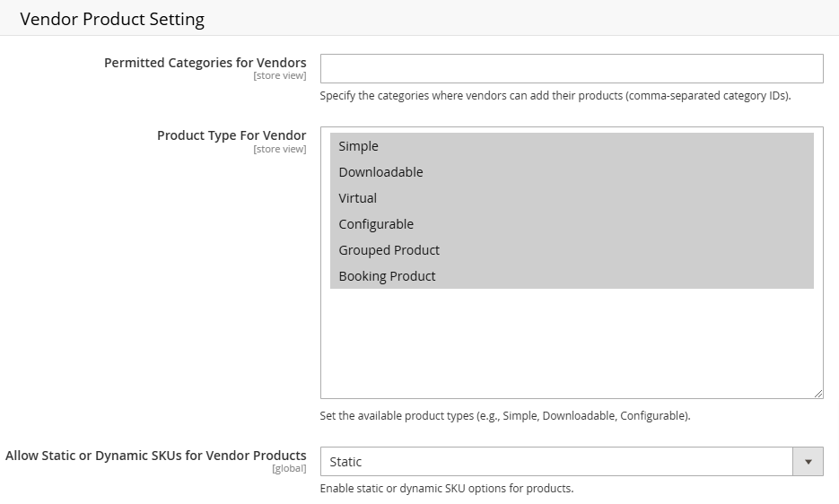Click empty area inside product type listbox
This screenshot has width=839, height=504.
(x=572, y=343)
